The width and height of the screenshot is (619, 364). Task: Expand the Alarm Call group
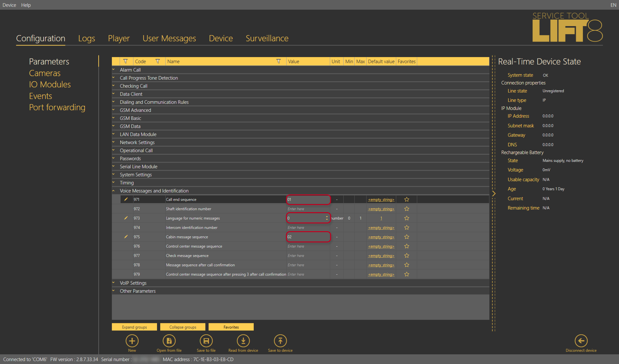(x=113, y=70)
